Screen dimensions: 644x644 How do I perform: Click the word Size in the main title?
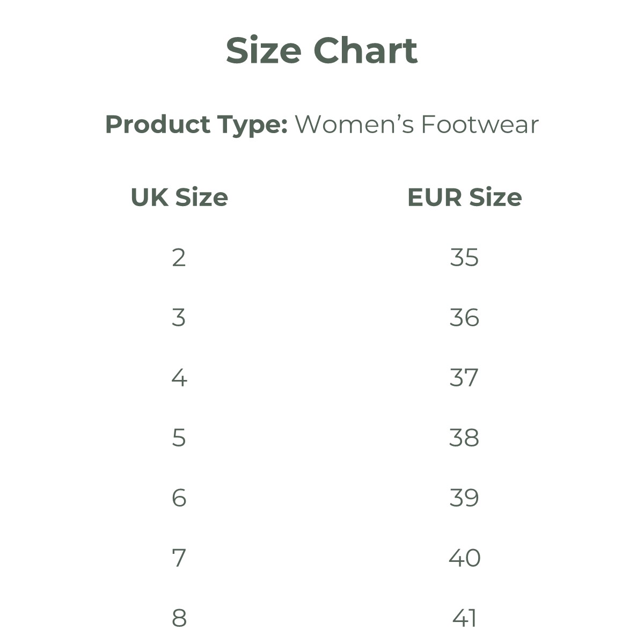pyautogui.click(x=263, y=50)
